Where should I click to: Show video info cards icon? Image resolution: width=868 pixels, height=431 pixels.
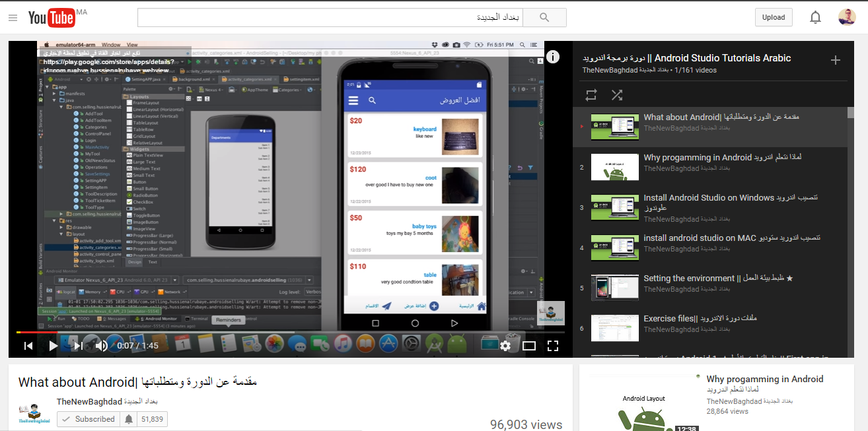[x=553, y=57]
